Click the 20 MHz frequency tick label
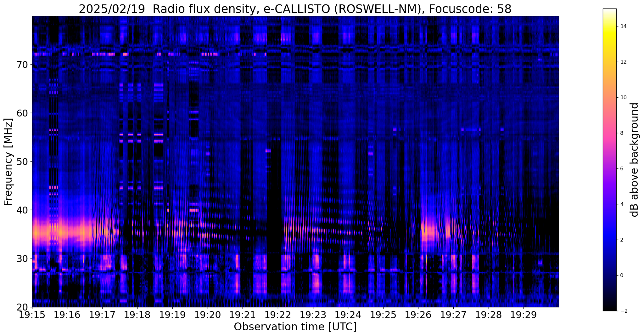This screenshot has height=336, width=644. 22,307
